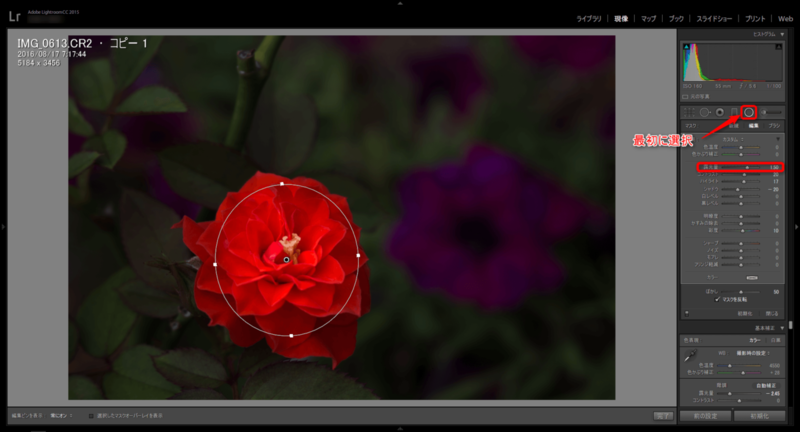800x432 pixels.
Task: Choose カラー treatment in the basic panel
Action: 755,340
